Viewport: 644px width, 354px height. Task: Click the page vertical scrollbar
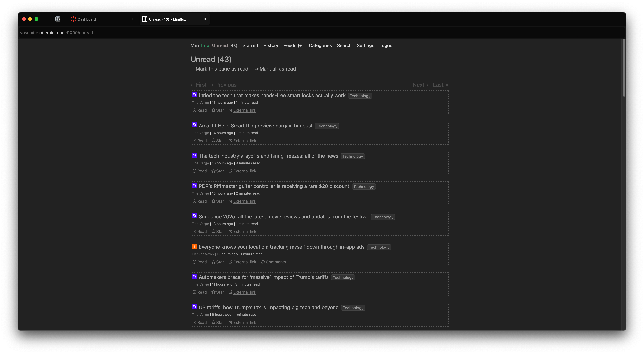624,68
